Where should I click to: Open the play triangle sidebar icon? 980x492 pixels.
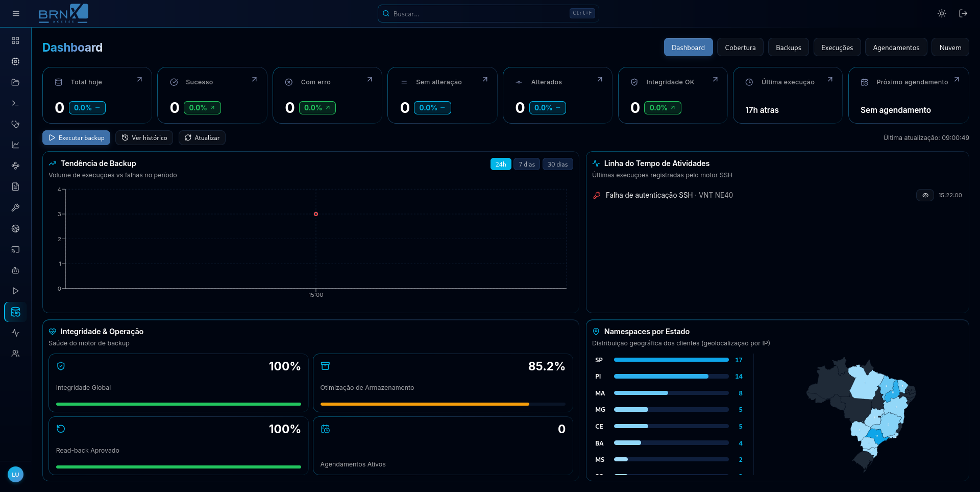15,291
